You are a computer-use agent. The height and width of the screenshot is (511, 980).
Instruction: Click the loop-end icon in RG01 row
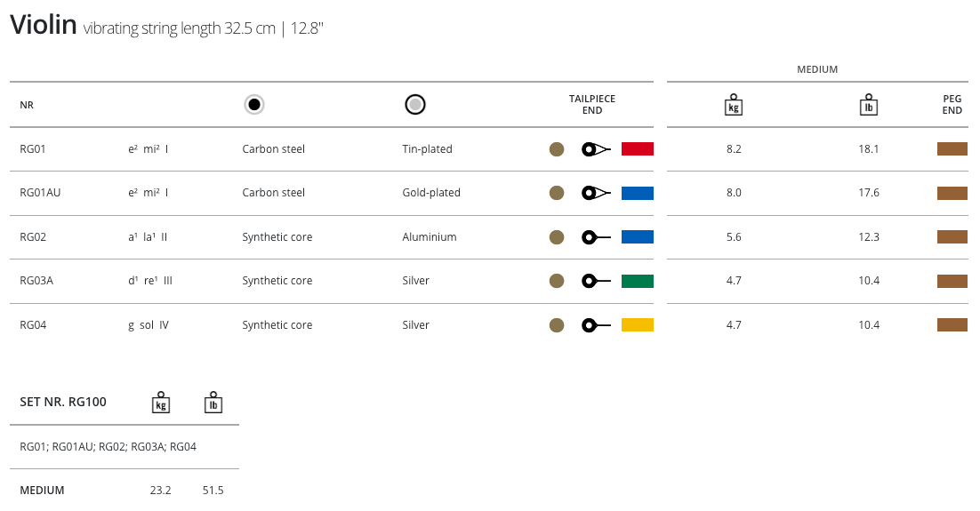596,149
